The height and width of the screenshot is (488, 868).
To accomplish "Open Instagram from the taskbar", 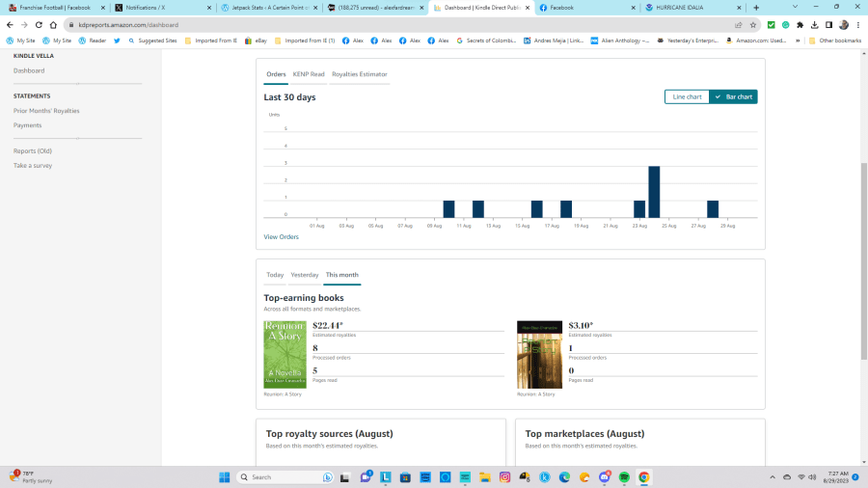I will (x=504, y=476).
